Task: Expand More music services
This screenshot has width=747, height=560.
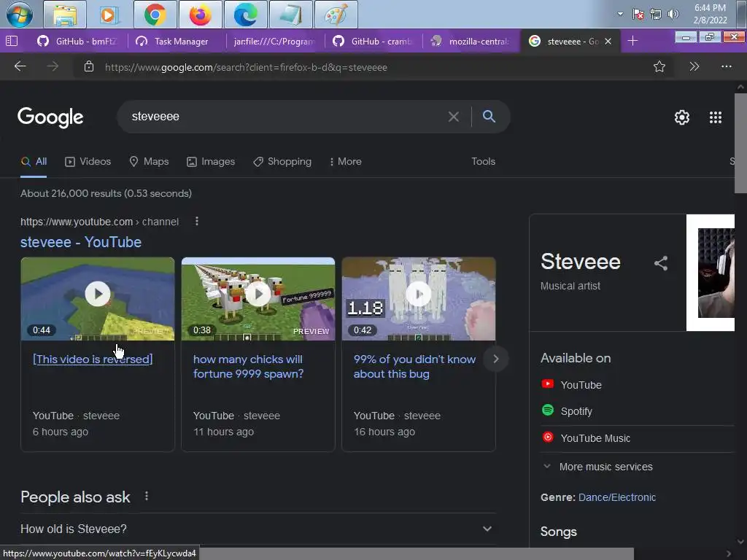Action: [598, 467]
